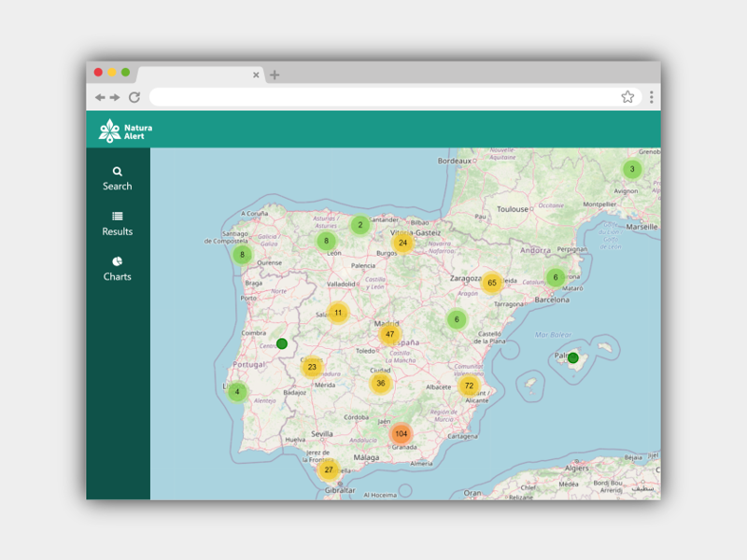This screenshot has height=560, width=747.
Task: Open the browser three-dot menu
Action: (x=651, y=97)
